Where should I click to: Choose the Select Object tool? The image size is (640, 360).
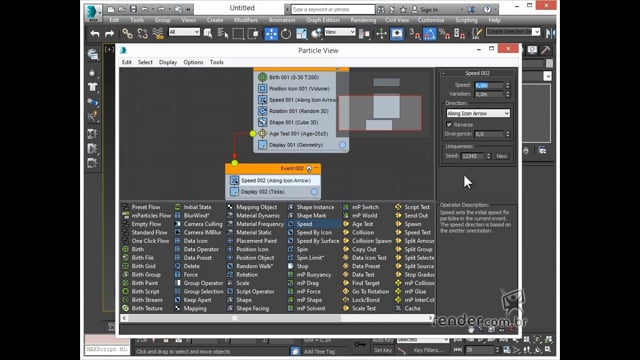(208, 33)
